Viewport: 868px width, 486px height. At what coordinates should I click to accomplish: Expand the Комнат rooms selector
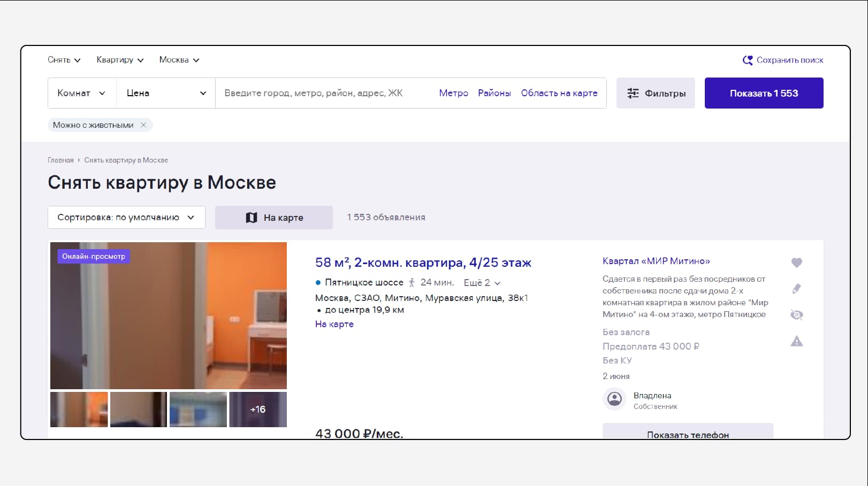82,93
